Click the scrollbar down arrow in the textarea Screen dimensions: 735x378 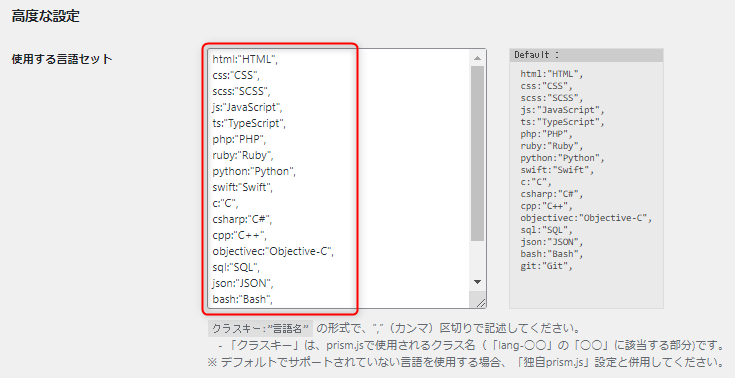tap(477, 282)
